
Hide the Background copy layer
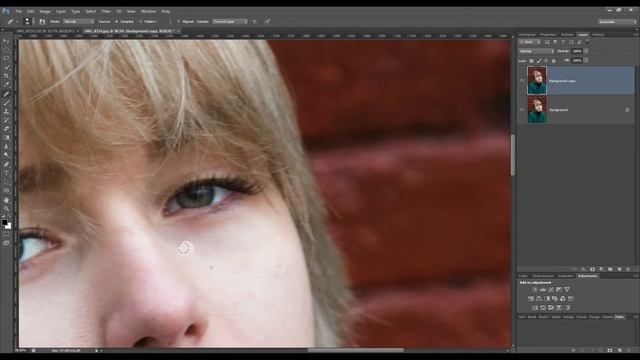[x=522, y=81]
